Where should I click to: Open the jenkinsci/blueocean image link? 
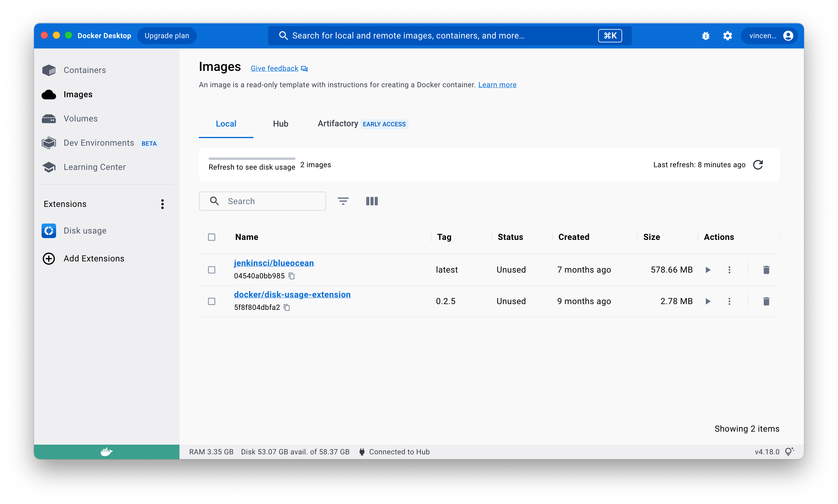[x=274, y=263]
